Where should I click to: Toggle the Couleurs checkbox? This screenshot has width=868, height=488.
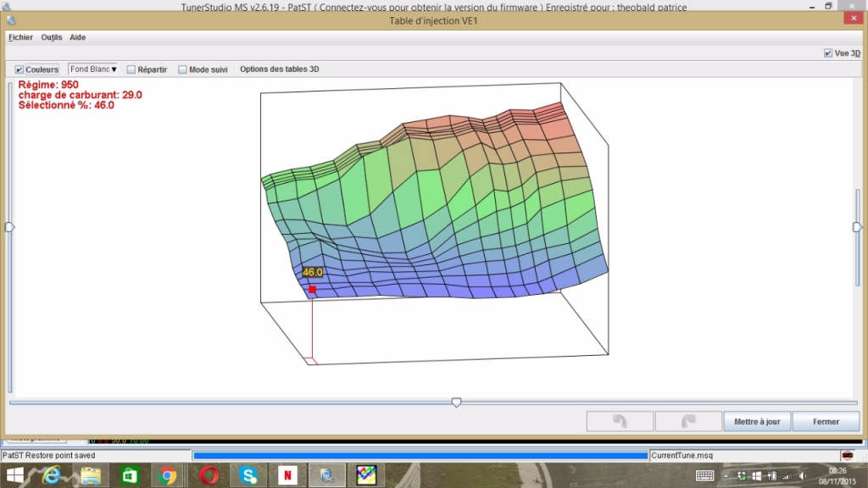19,69
